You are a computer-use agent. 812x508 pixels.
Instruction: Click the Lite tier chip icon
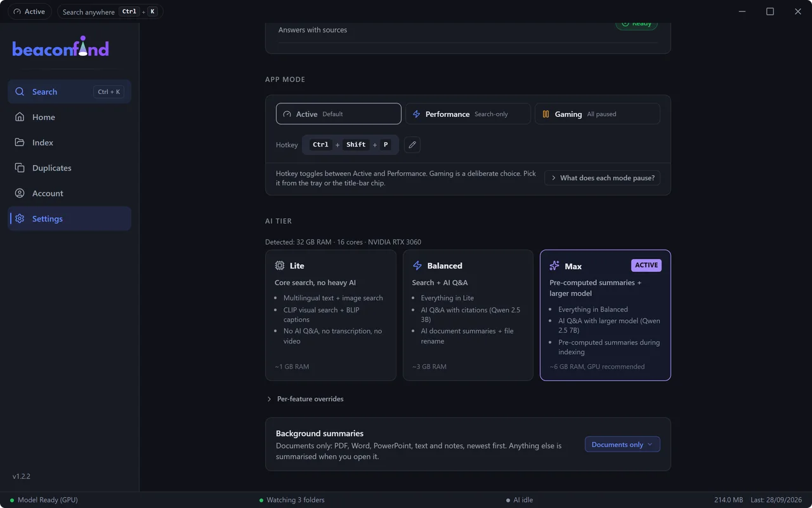tap(280, 265)
